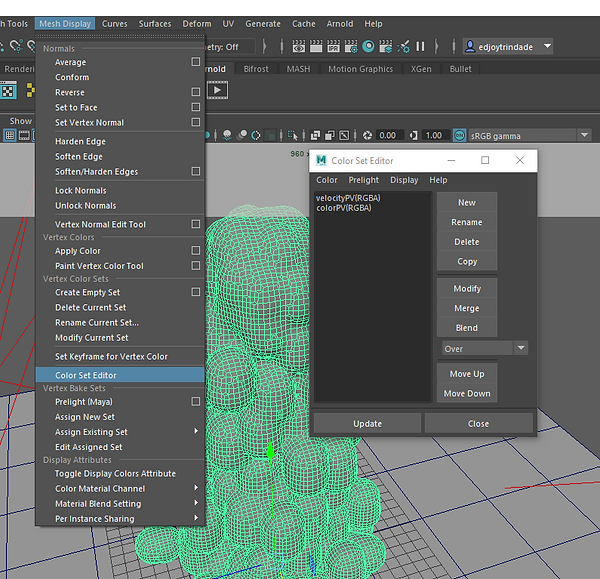Select the colorPV(RGBA) color set
Screen dimensions: 600x579
pos(344,208)
